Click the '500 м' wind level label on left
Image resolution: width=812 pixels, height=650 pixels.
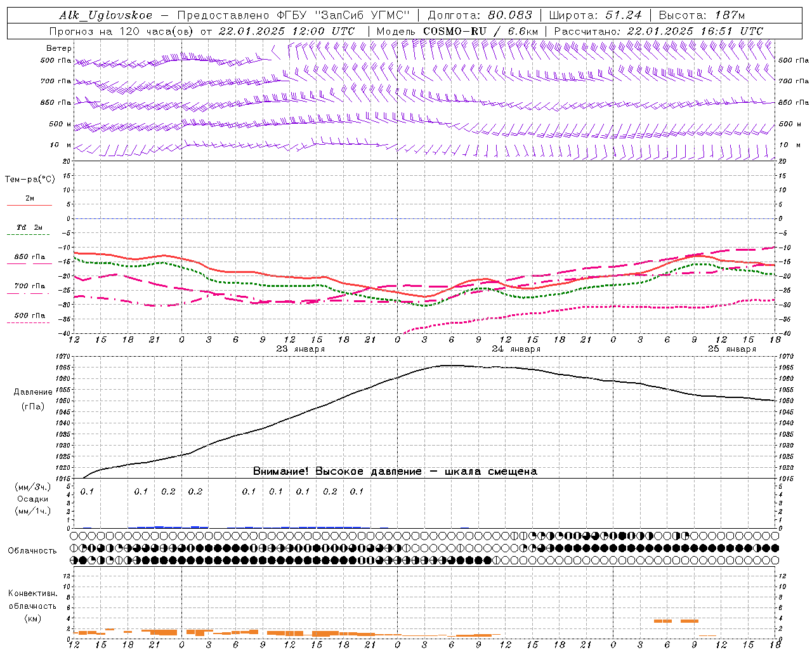tap(60, 124)
